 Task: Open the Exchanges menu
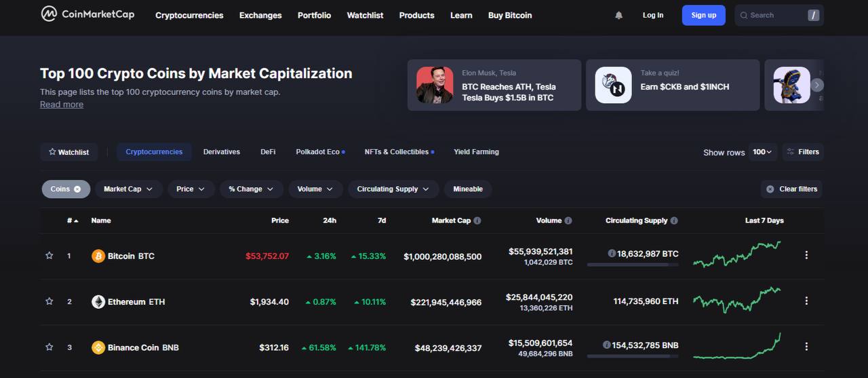[260, 15]
